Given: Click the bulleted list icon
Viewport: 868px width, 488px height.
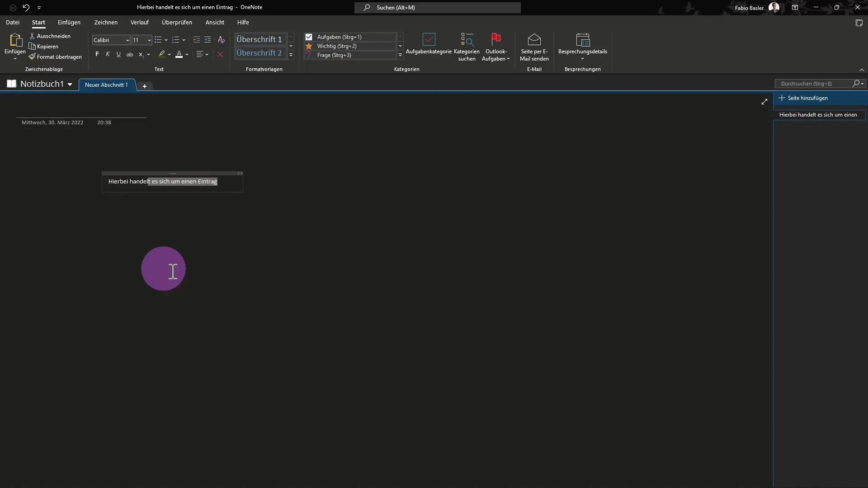Looking at the screenshot, I should pos(158,40).
